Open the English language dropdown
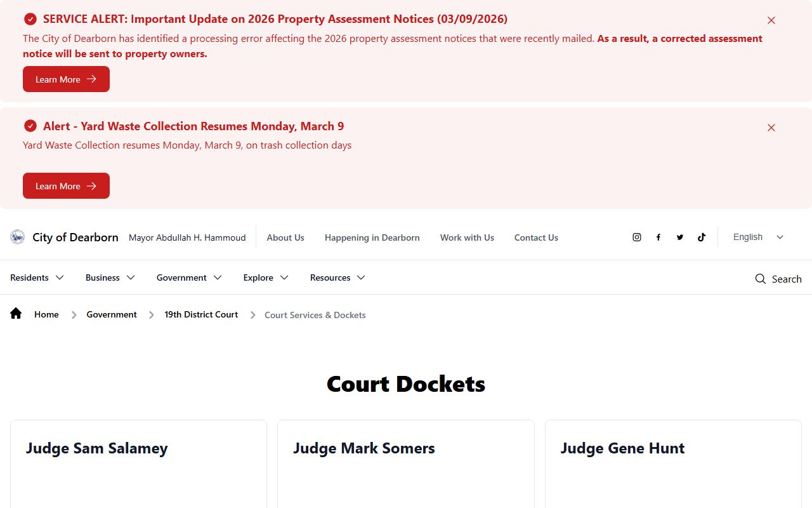The height and width of the screenshot is (508, 812). click(x=759, y=237)
